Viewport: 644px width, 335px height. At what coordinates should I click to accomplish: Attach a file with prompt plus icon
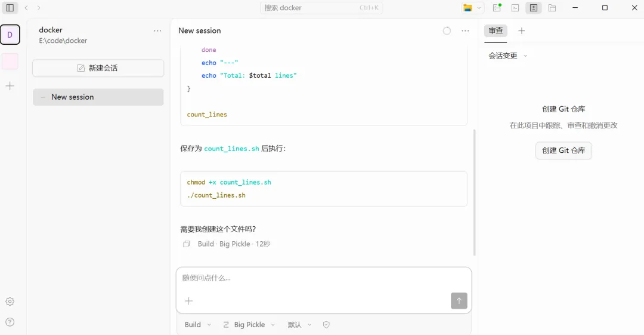(x=188, y=301)
